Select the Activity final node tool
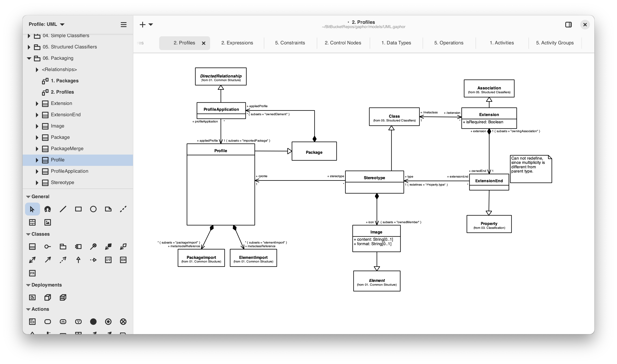 [108, 322]
